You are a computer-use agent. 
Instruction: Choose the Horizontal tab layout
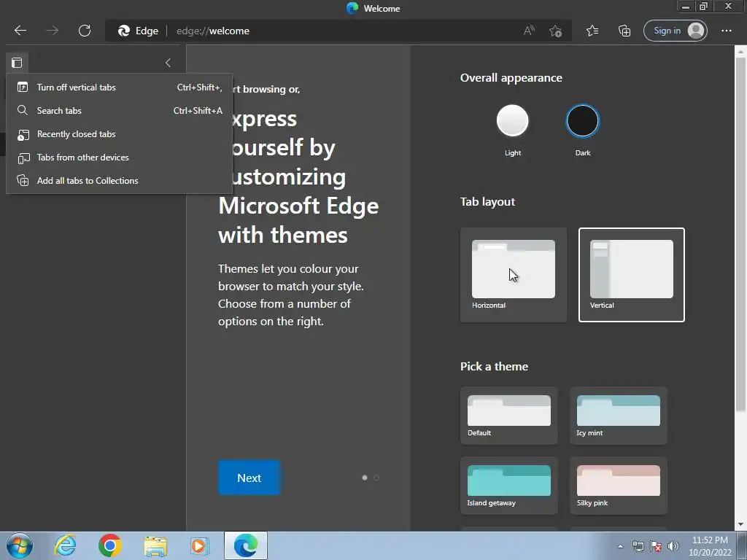[x=514, y=275]
